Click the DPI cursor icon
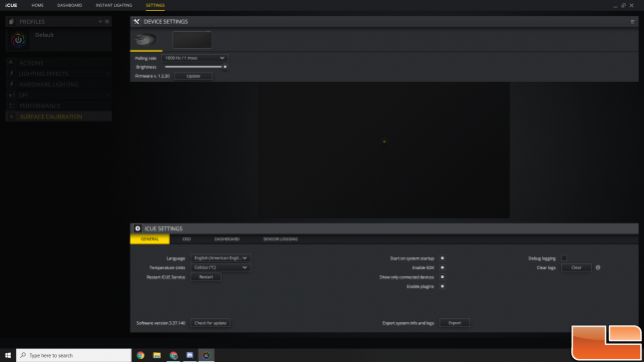 pos(11,95)
